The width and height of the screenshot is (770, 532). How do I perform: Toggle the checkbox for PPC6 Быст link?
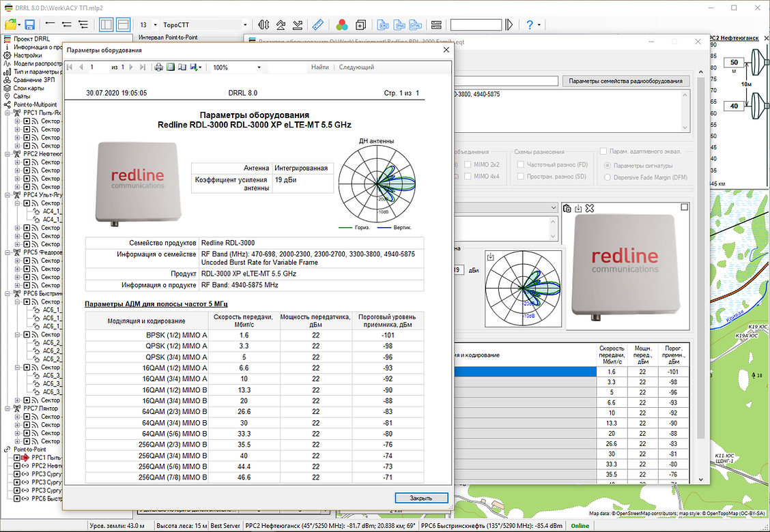[16, 499]
